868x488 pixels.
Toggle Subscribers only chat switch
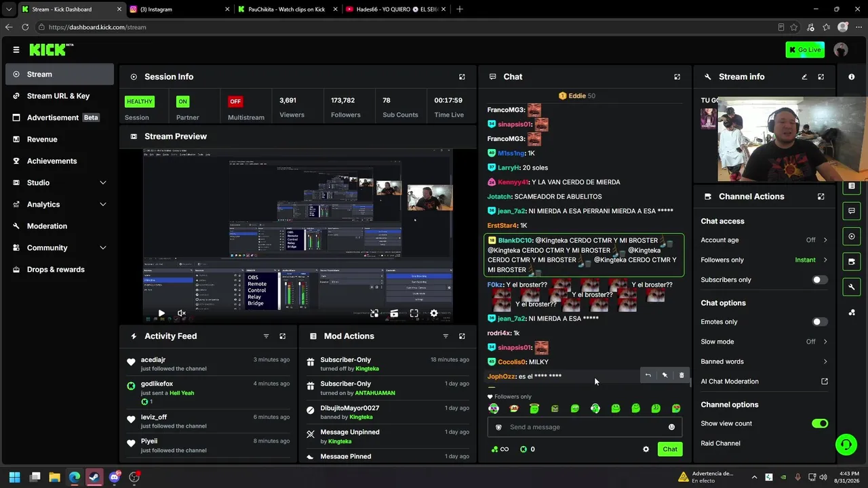(820, 280)
